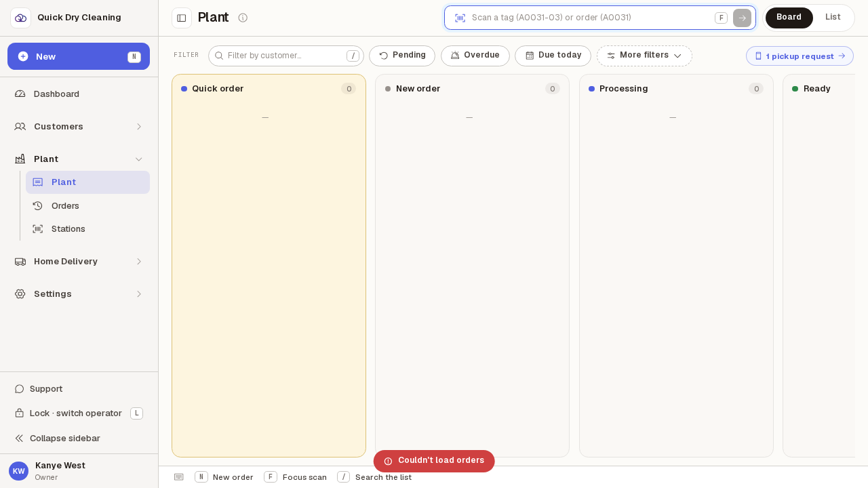Viewport: 868px width, 488px height.
Task: Collapse the sidebar
Action: click(x=79, y=438)
